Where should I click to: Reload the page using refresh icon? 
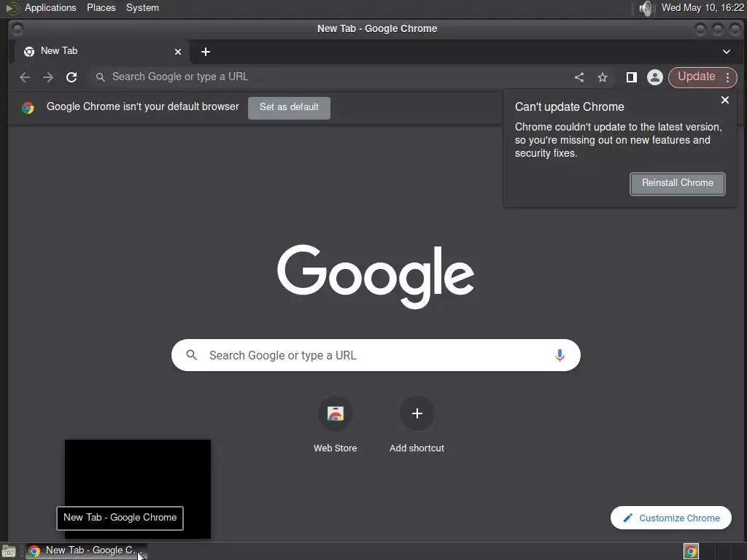71,77
